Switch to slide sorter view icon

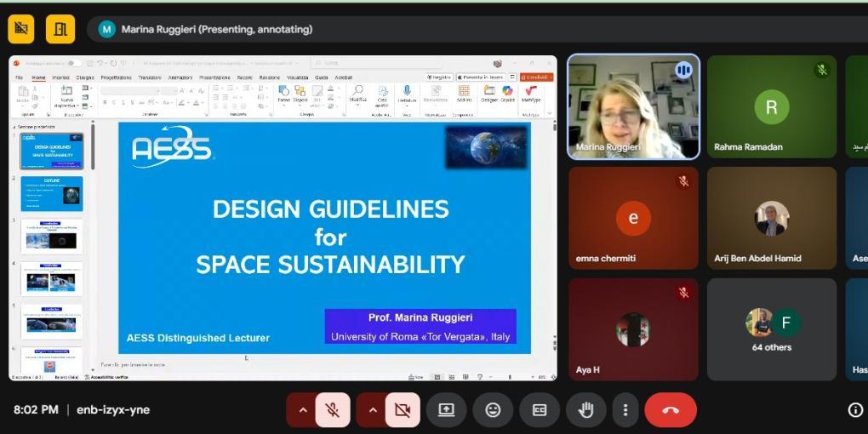(452, 377)
